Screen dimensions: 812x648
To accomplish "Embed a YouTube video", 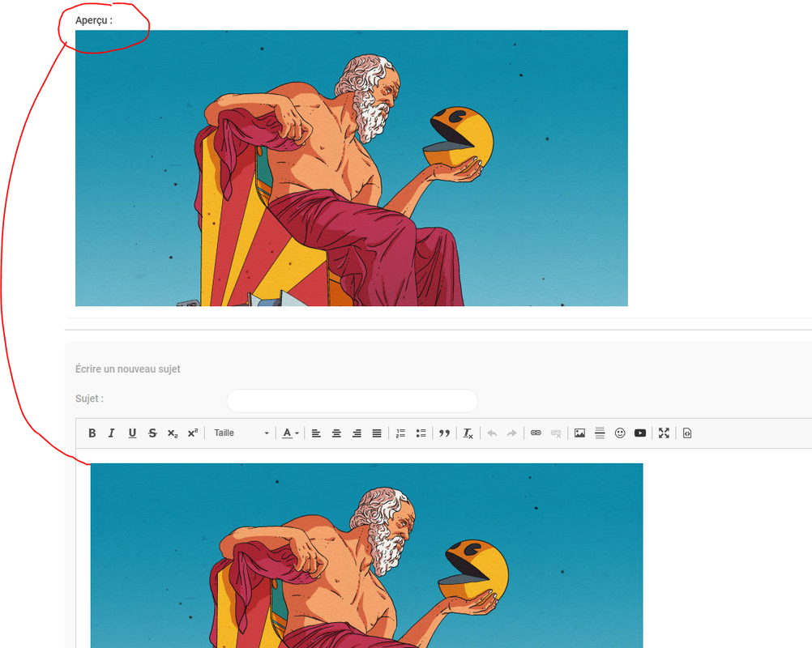I will tap(640, 433).
